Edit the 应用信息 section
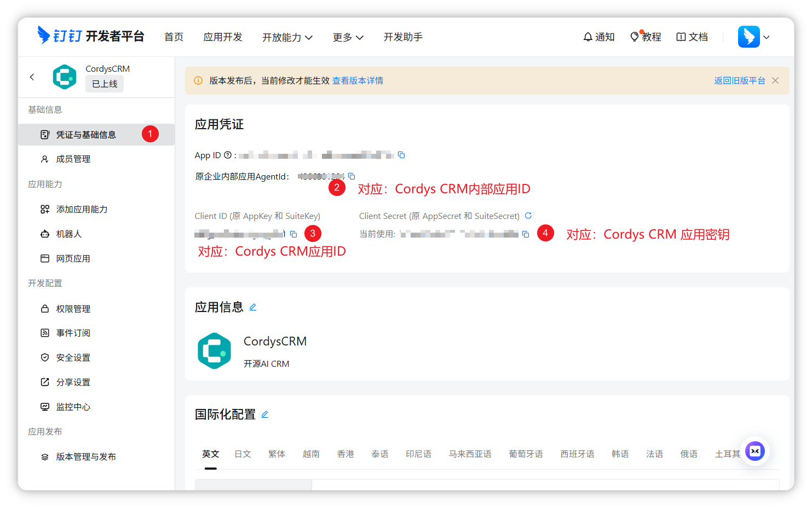 tap(253, 307)
